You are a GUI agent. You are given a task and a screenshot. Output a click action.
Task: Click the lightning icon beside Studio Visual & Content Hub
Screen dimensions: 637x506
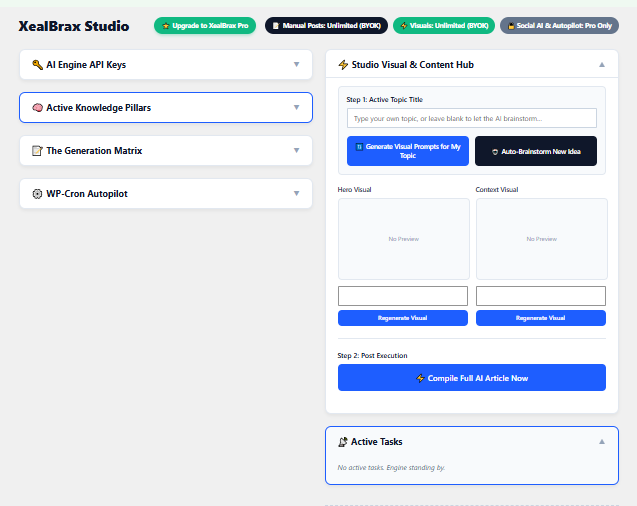[x=343, y=65]
